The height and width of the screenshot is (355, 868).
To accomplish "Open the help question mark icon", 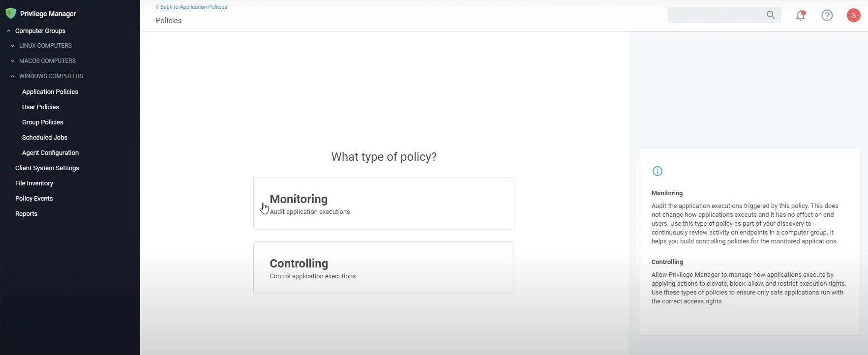I will 827,15.
